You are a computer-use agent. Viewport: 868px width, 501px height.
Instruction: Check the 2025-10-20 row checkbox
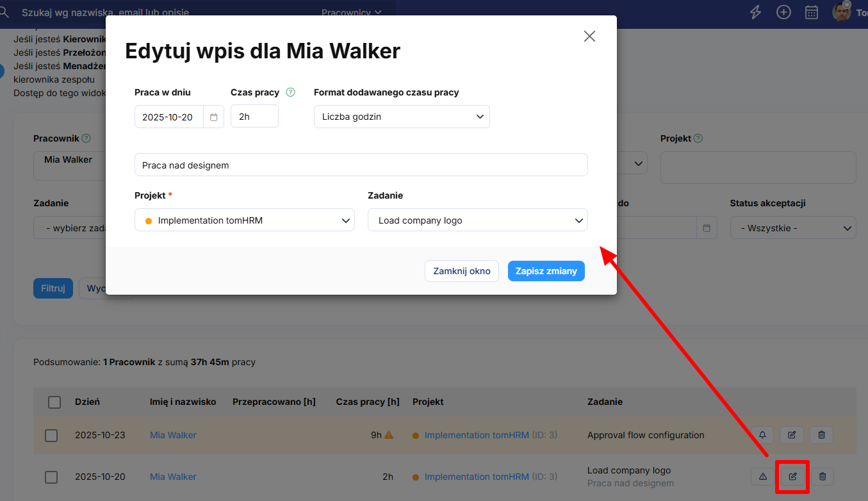click(51, 477)
